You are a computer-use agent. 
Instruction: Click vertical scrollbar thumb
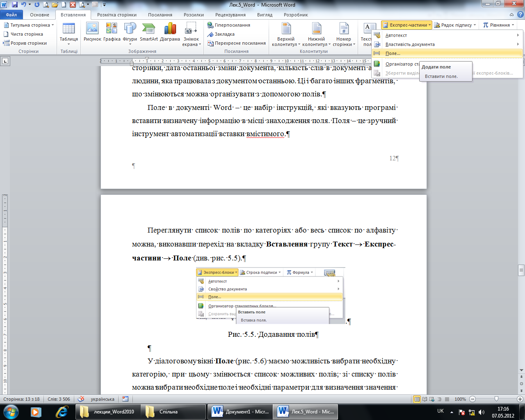pos(521,271)
